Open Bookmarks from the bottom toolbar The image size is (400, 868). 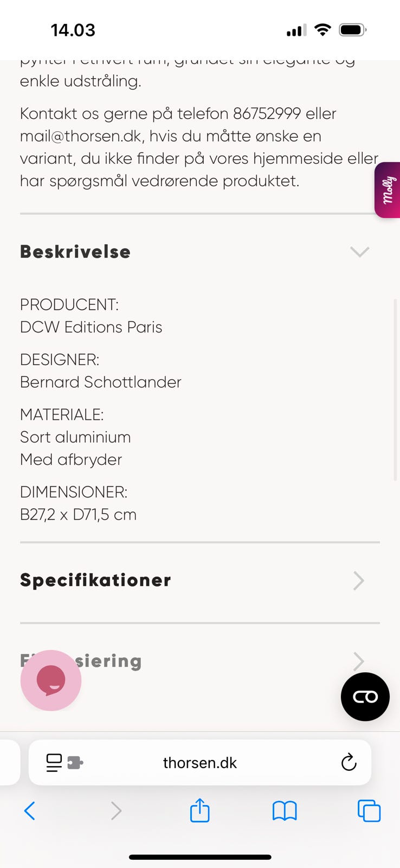click(284, 810)
